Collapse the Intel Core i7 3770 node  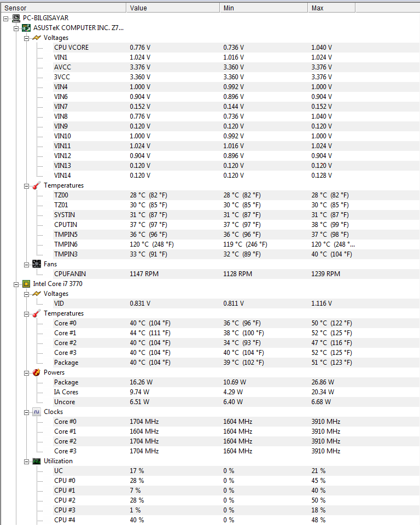click(x=16, y=284)
